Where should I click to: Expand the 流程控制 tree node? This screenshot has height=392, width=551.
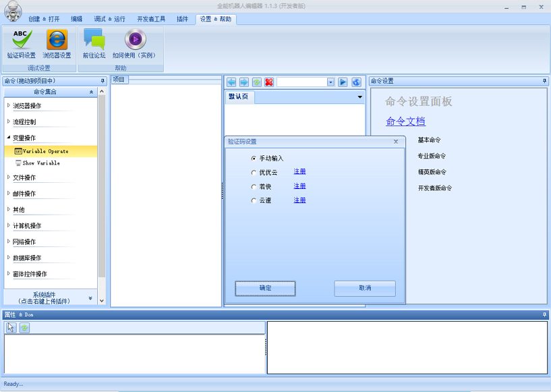click(x=9, y=121)
